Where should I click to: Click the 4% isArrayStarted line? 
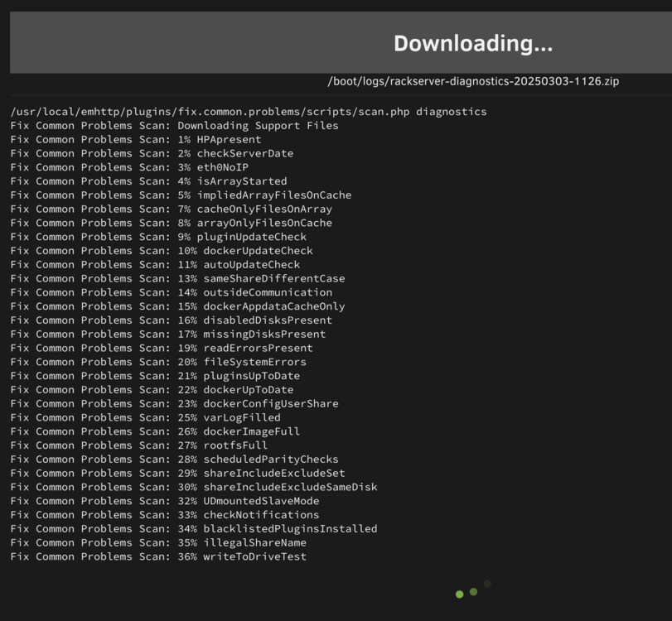pyautogui.click(x=148, y=181)
